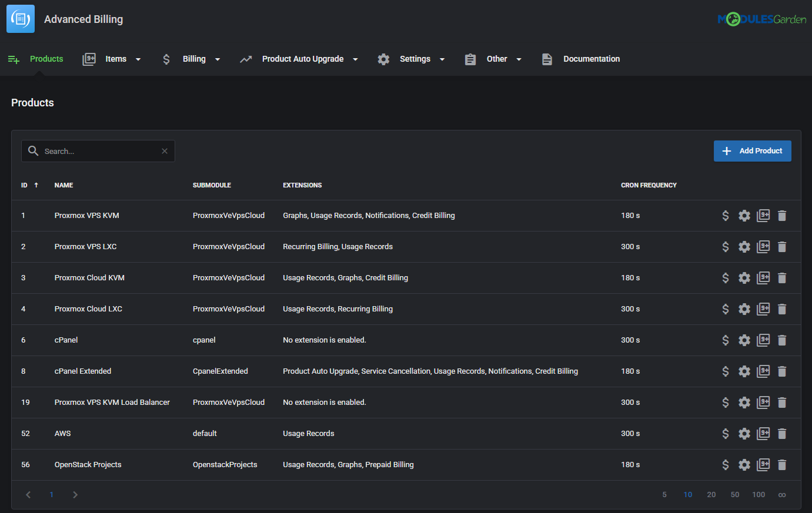The height and width of the screenshot is (513, 812).
Task: Click the Products page heading
Action: pyautogui.click(x=32, y=103)
